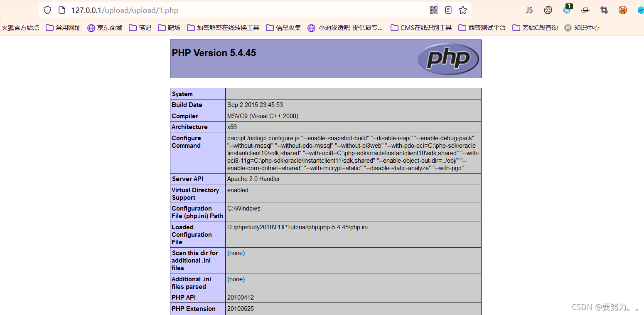Click the PHP Extension label cell

point(198,309)
